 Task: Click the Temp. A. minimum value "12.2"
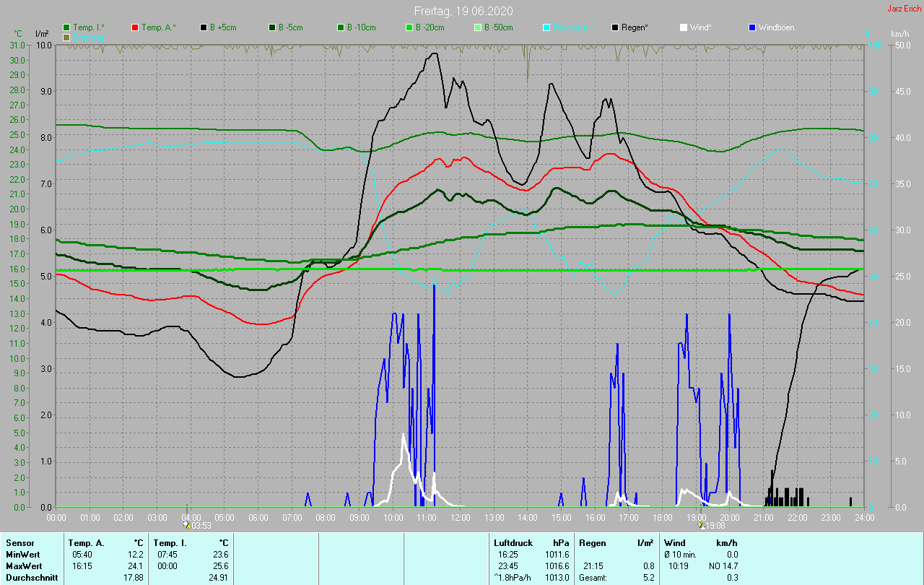point(136,555)
